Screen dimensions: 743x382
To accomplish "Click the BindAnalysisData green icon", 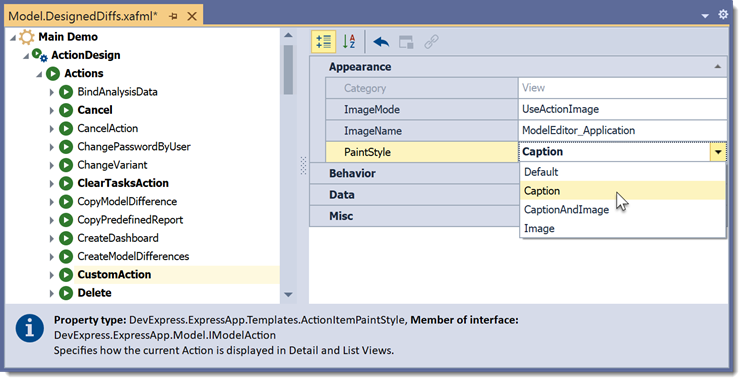I will click(x=66, y=92).
